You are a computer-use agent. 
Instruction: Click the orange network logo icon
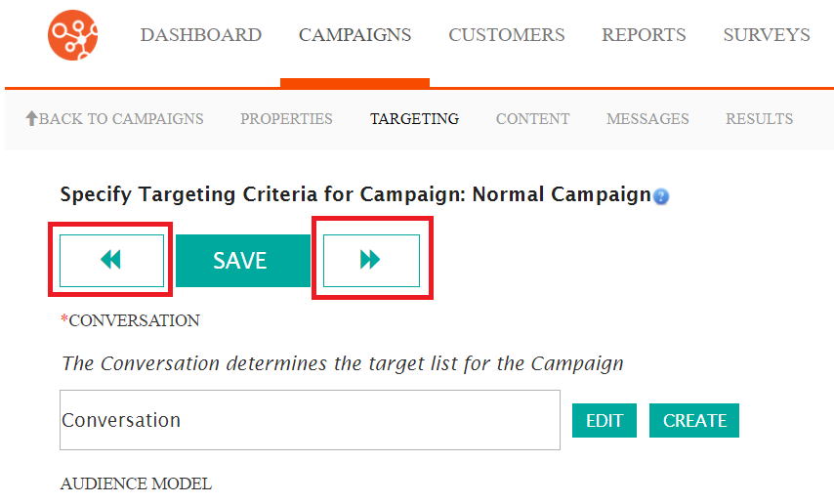pyautogui.click(x=73, y=35)
